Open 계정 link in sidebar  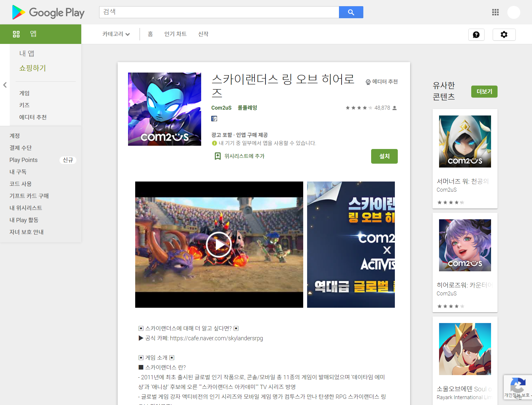pos(15,136)
